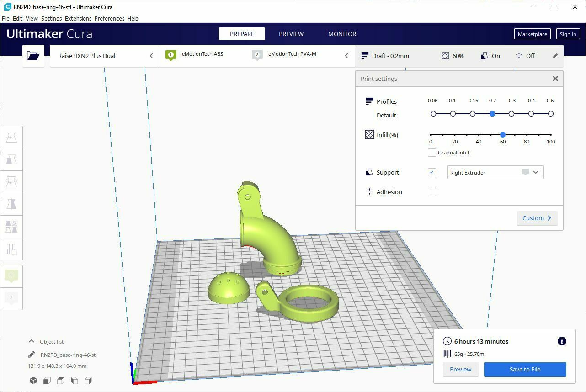The image size is (586, 392).
Task: Switch to the left side view cube icon
Action: coord(74,381)
